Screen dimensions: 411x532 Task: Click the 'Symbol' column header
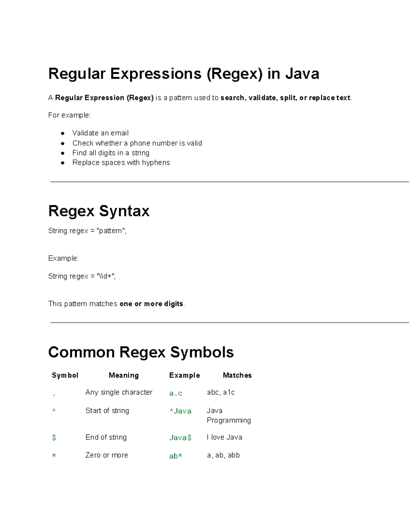click(65, 375)
